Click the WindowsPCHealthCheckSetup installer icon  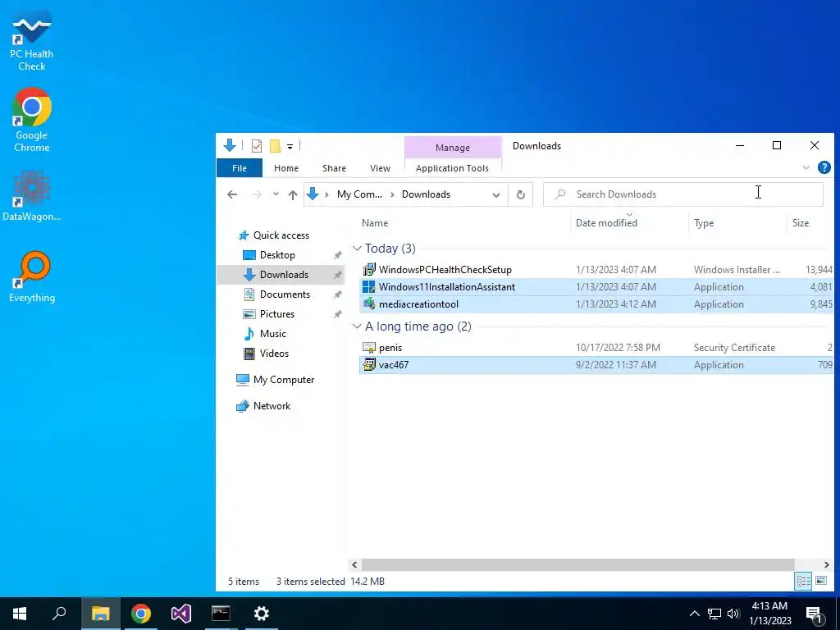pyautogui.click(x=368, y=269)
